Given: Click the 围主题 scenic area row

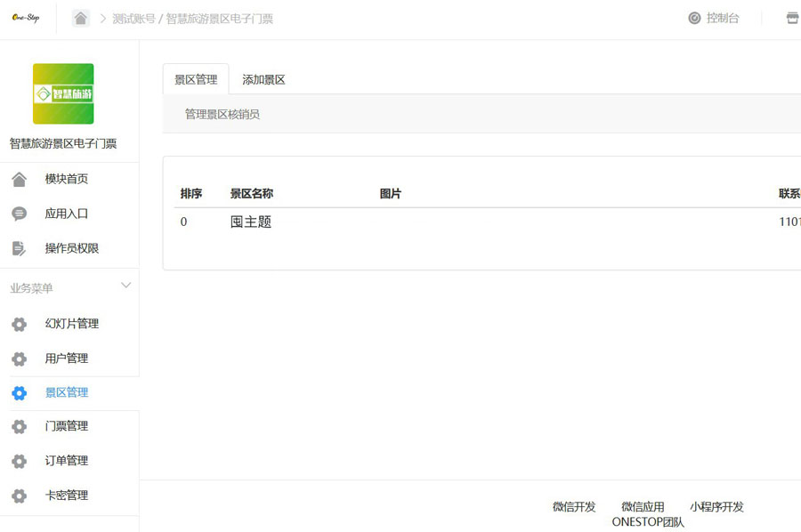Looking at the screenshot, I should [x=251, y=222].
